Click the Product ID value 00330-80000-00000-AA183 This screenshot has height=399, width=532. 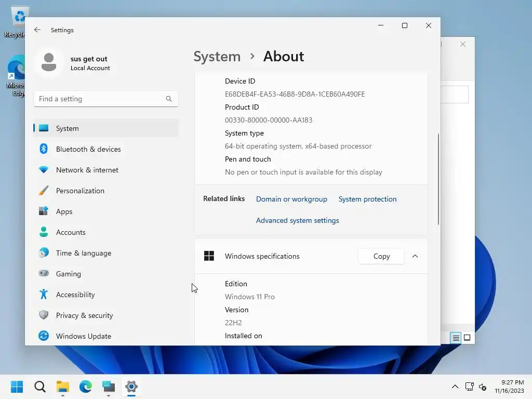click(269, 120)
